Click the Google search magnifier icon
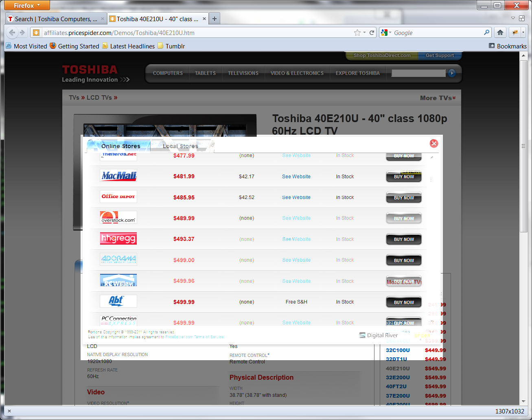The height and width of the screenshot is (420, 532). pos(487,33)
